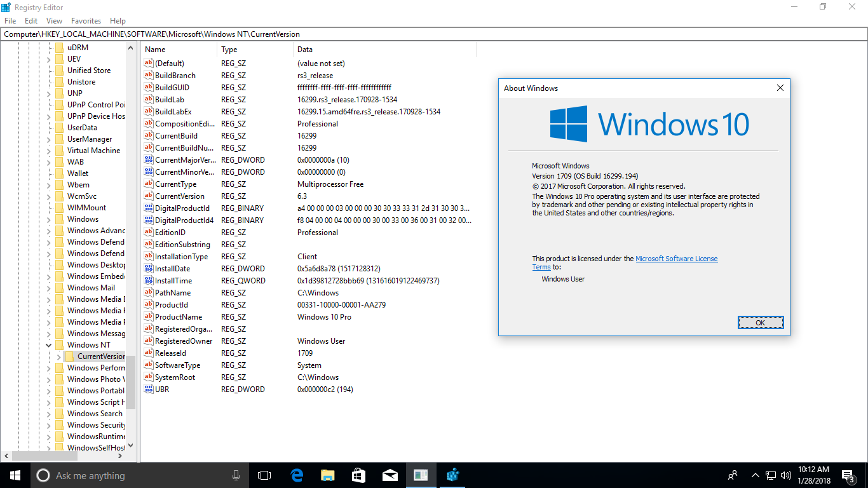Collapse the Windows NT tree node
868x488 pixels.
(49, 345)
